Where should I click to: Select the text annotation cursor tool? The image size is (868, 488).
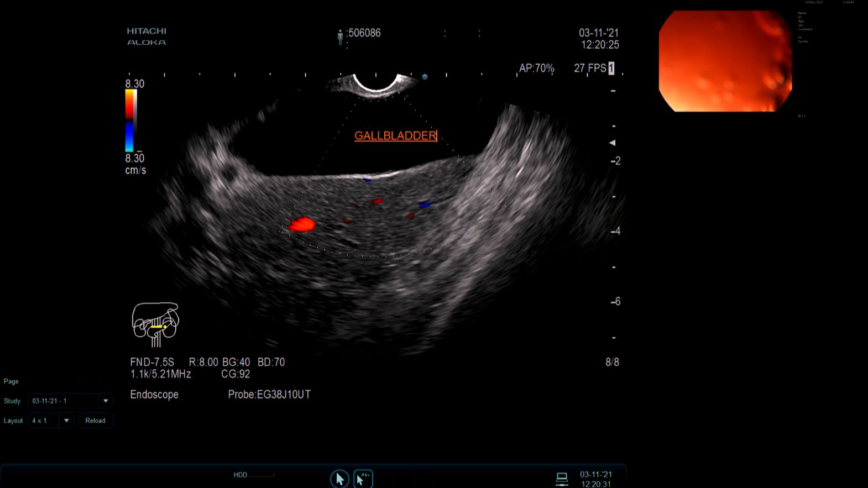pos(363,479)
